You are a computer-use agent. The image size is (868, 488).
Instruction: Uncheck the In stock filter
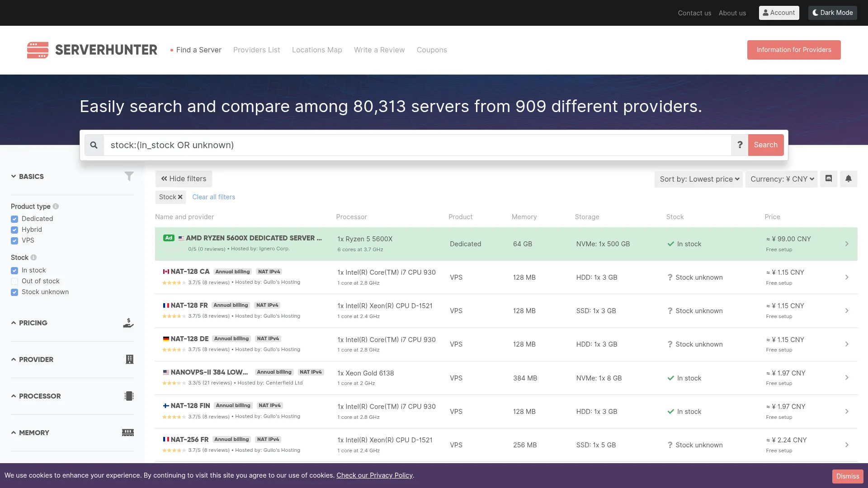[14, 271]
